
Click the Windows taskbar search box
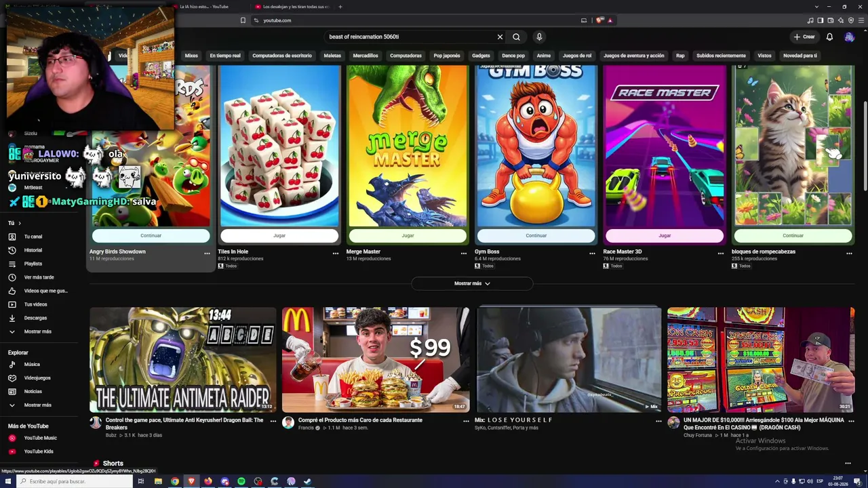75,481
